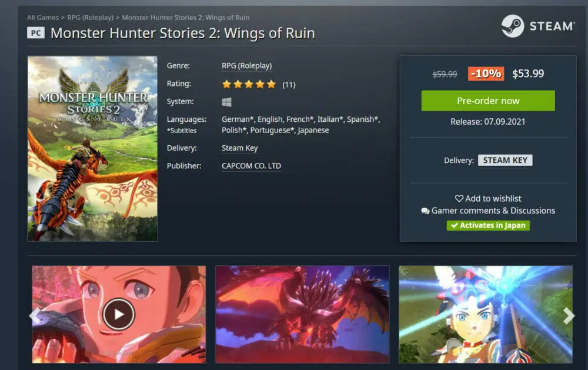Click the PC platform badge
This screenshot has width=588, height=370.
click(36, 33)
